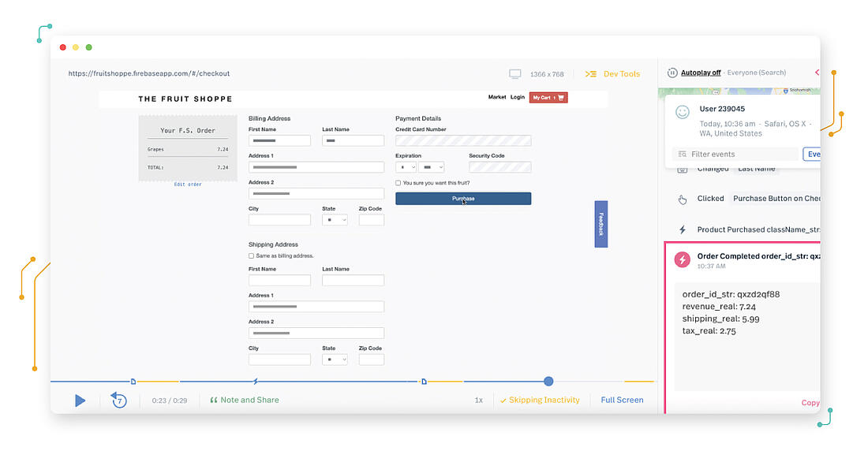Click the billing Address 1 field
This screenshot has height=451, width=868.
(x=316, y=166)
